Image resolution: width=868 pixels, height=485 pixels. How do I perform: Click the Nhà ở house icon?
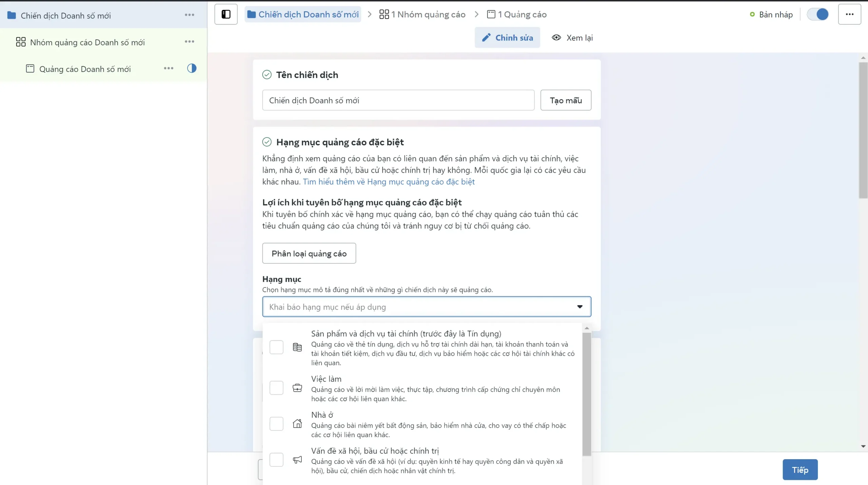[x=297, y=424]
